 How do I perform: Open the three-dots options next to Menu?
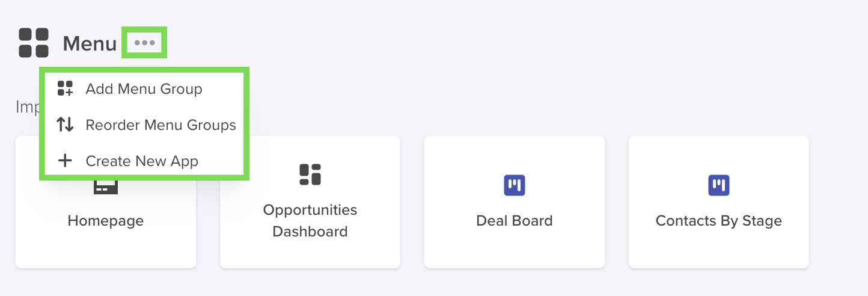pyautogui.click(x=144, y=43)
